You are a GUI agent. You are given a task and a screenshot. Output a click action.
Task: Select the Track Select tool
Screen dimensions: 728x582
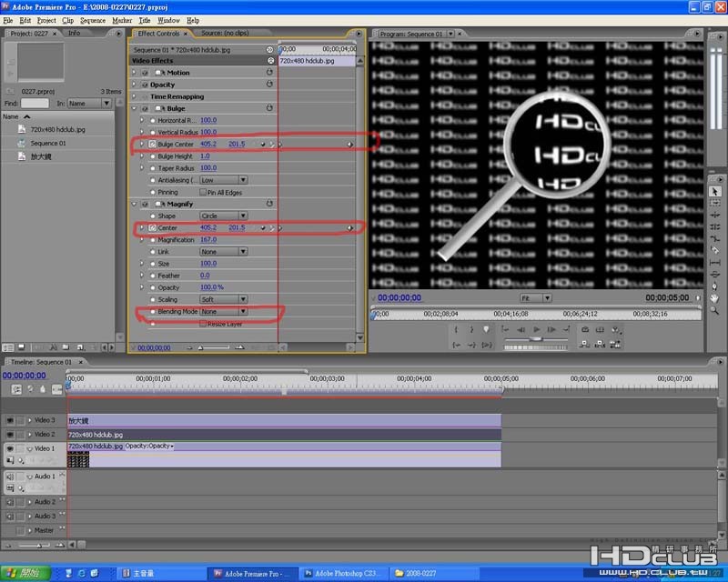714,204
